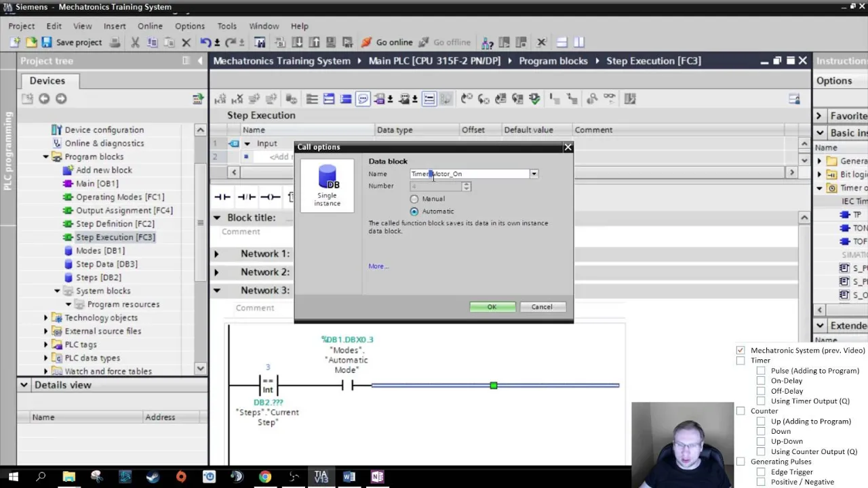
Task: Expand Network 1 in the editor
Action: pos(216,253)
